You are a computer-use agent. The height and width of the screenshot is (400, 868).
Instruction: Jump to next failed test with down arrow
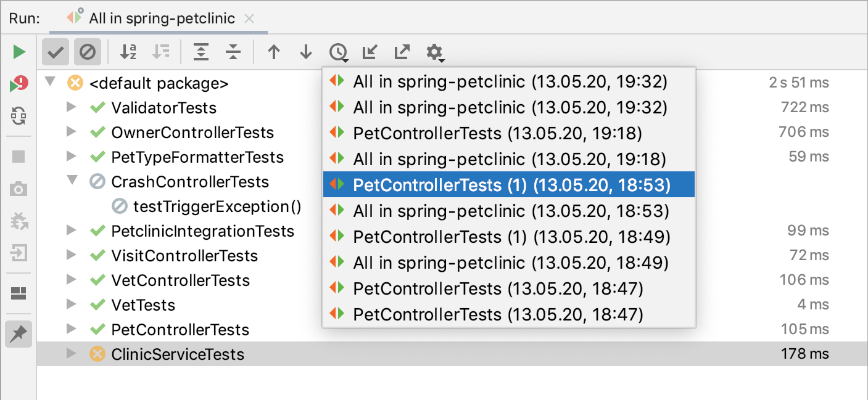[305, 52]
